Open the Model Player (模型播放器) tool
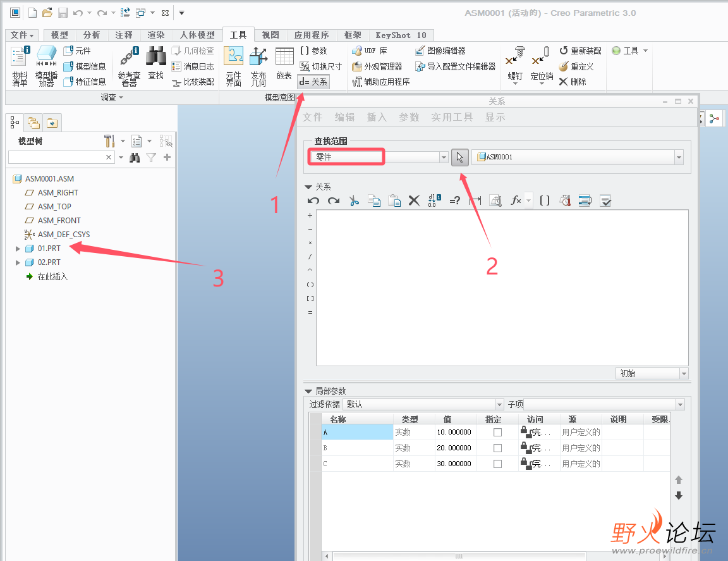Viewport: 728px width, 561px height. coord(46,66)
